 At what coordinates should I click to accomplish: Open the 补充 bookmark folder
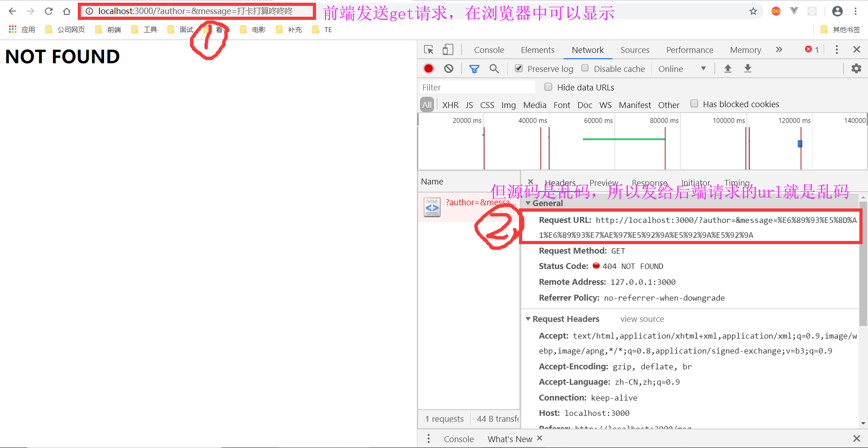tap(289, 29)
